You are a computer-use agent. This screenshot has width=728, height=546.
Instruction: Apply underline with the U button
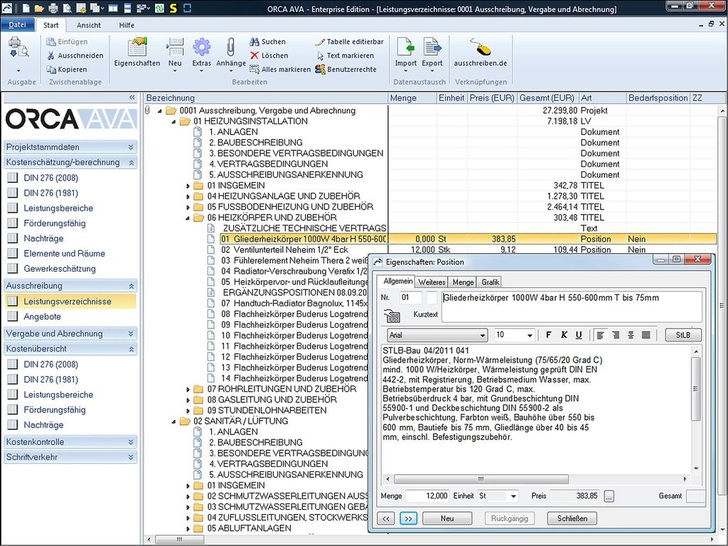(x=578, y=335)
